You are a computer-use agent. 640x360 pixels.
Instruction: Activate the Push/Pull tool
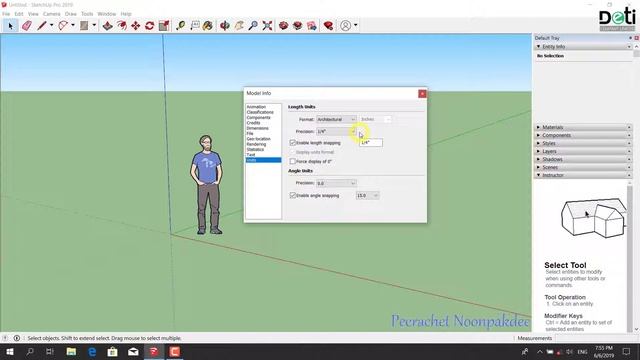tap(107, 26)
